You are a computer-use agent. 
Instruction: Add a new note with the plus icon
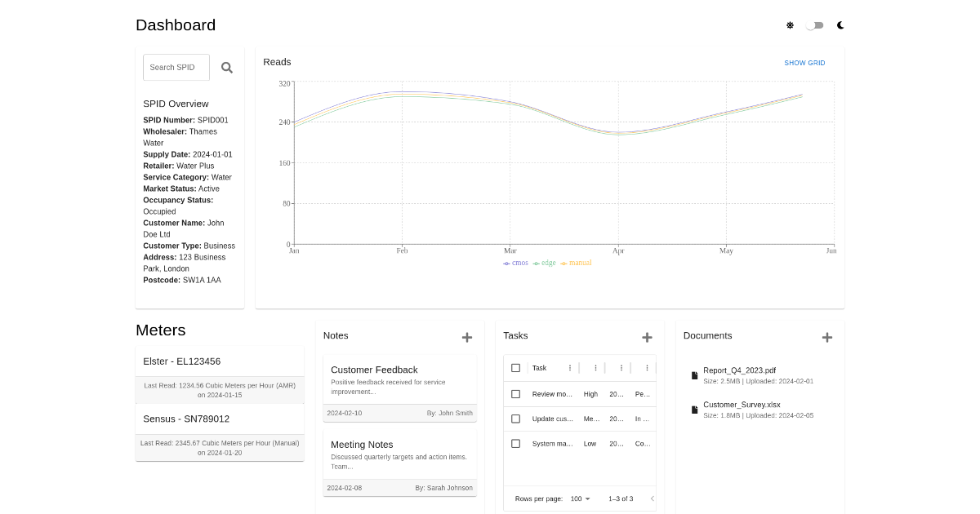click(x=467, y=337)
